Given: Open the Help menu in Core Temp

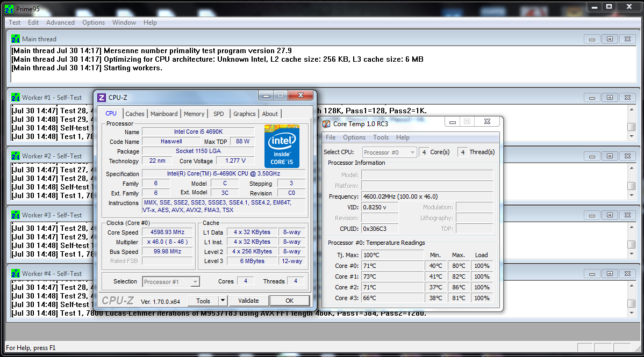Looking at the screenshot, I should click(403, 137).
